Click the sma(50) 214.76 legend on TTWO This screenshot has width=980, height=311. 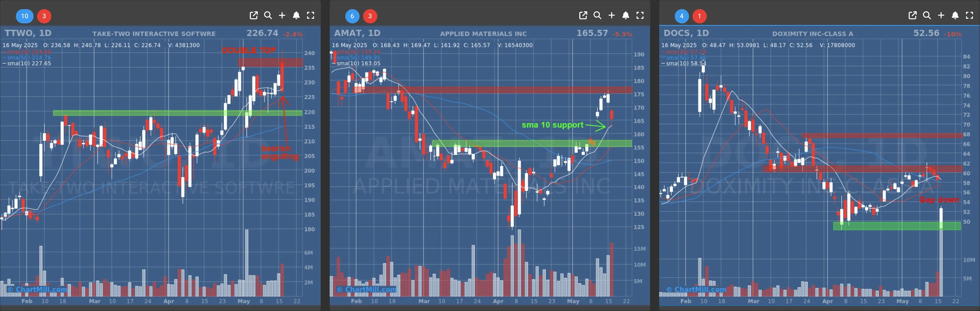pos(27,58)
